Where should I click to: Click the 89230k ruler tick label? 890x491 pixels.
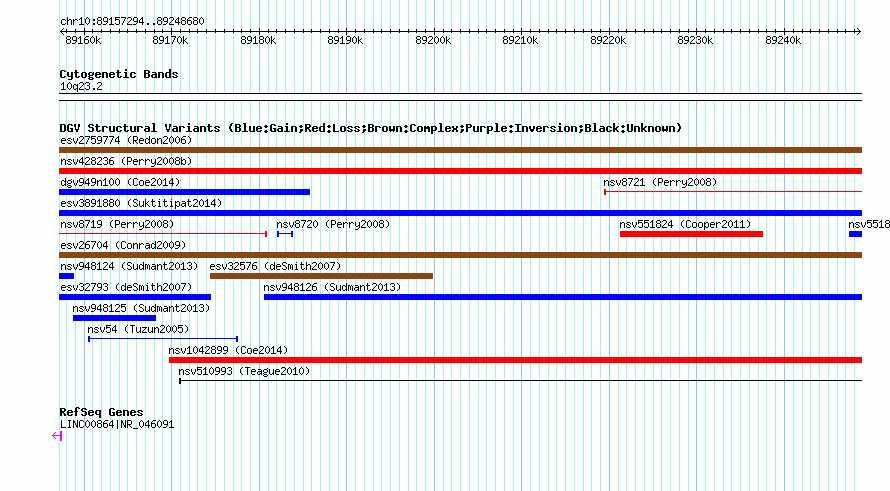pos(695,40)
